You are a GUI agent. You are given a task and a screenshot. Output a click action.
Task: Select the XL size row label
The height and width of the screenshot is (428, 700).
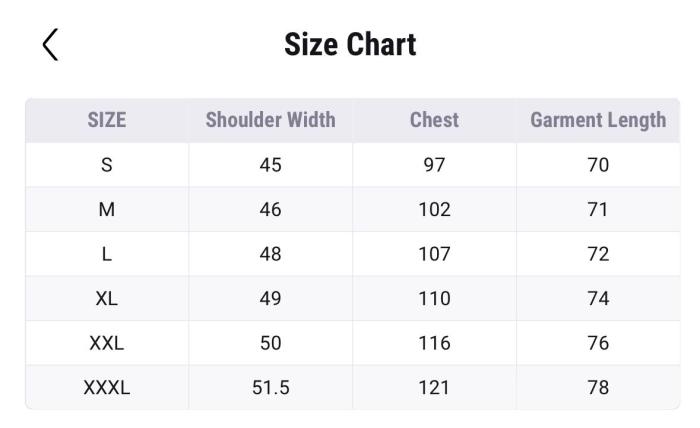click(107, 298)
